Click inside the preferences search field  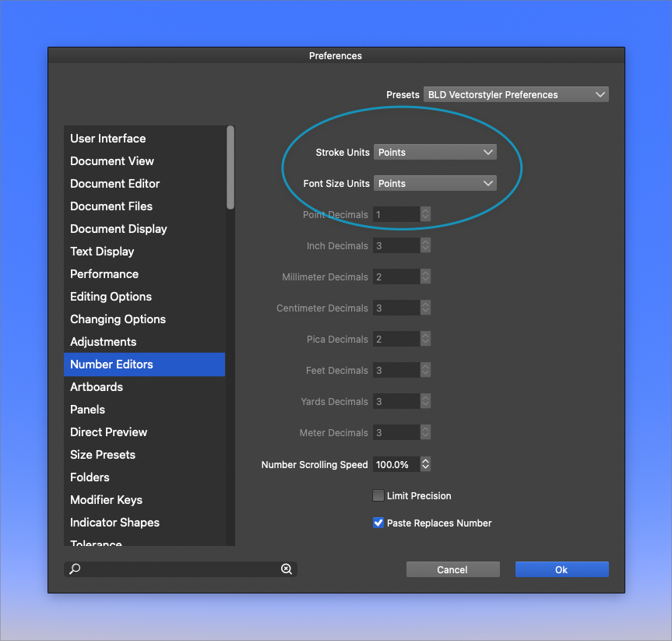click(x=179, y=569)
